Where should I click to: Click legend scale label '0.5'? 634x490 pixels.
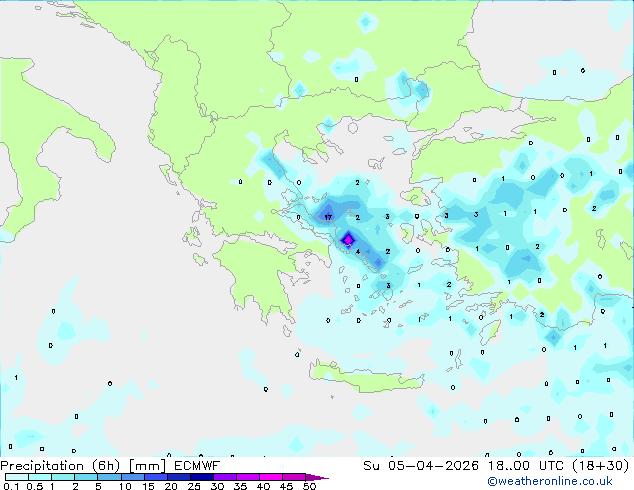(35, 486)
